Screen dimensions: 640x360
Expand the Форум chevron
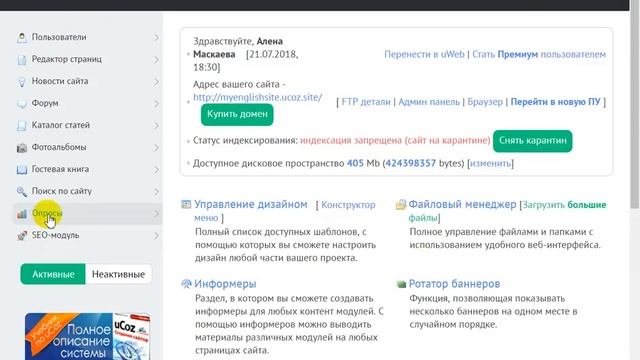(x=156, y=104)
